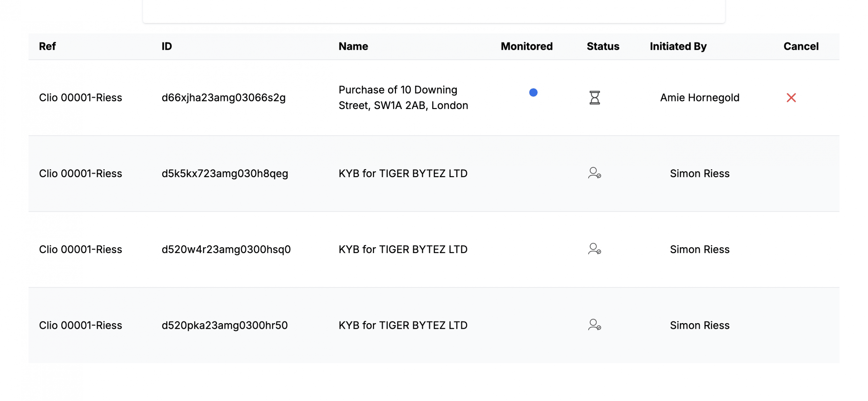Click the Cancel column header
The image size is (868, 401).
[x=801, y=46]
